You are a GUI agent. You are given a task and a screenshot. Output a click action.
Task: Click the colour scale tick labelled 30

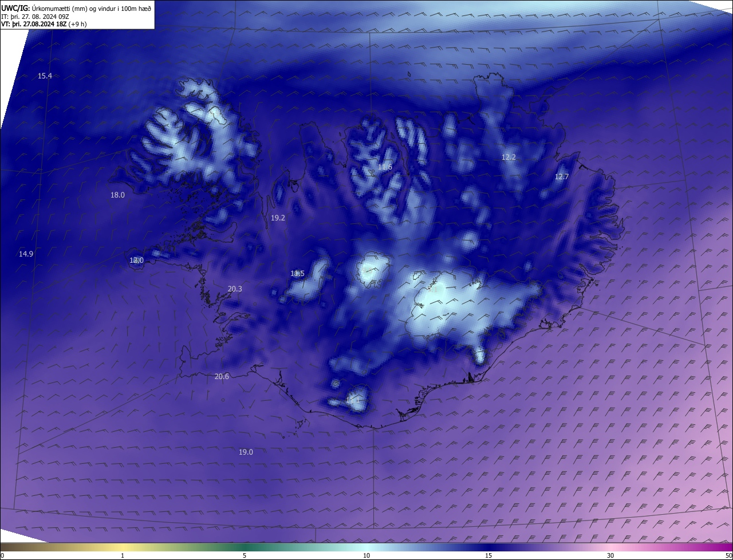point(610,555)
